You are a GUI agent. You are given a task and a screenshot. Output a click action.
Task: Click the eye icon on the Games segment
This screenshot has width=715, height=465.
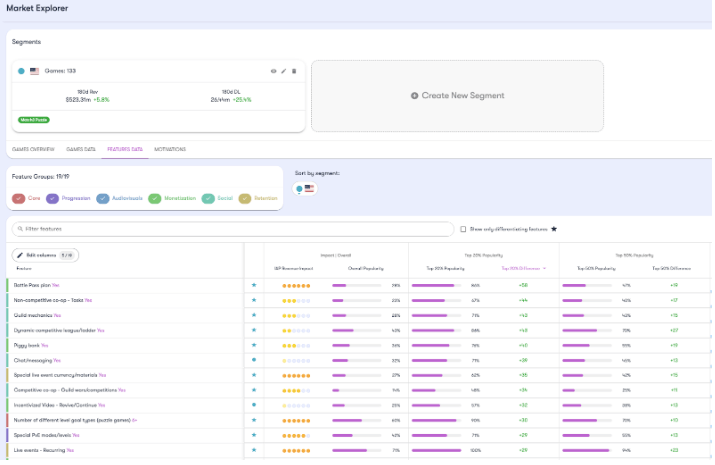pyautogui.click(x=273, y=71)
